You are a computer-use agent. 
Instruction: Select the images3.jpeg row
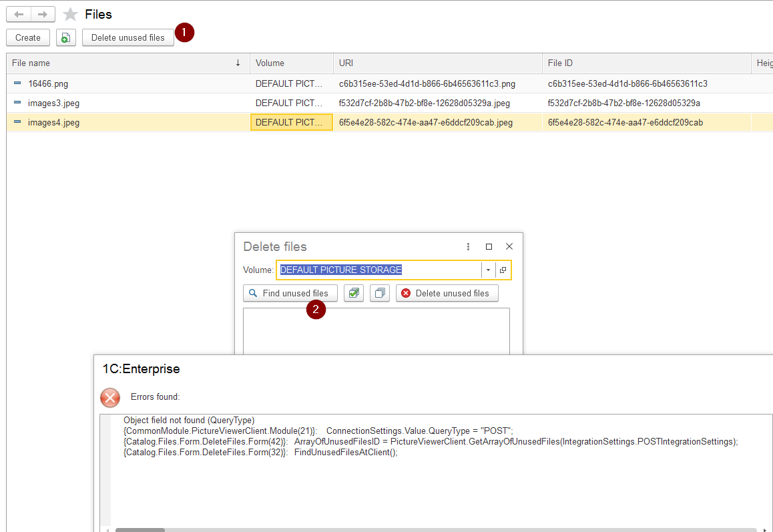click(49, 103)
